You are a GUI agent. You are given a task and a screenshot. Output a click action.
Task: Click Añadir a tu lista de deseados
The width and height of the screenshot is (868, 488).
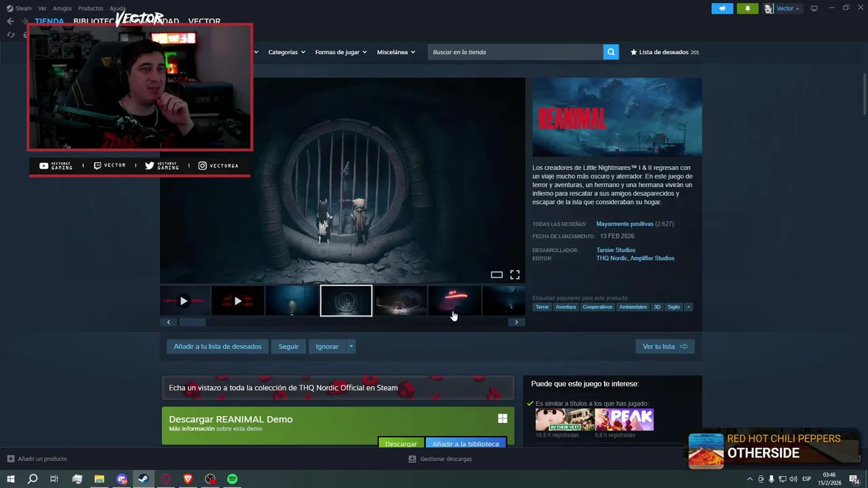tap(218, 346)
